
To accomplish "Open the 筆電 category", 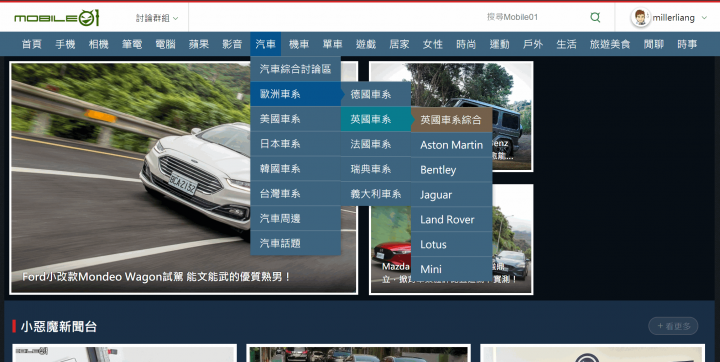I will 132,44.
